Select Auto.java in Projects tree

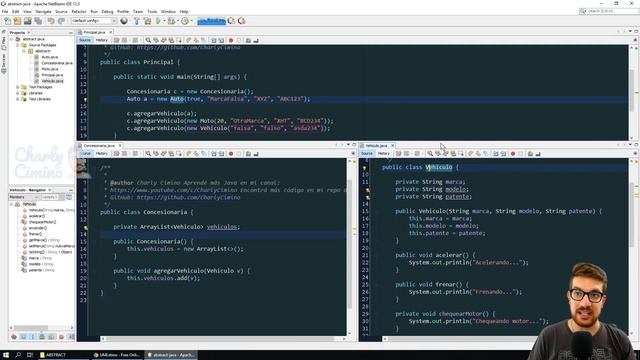[x=49, y=57]
